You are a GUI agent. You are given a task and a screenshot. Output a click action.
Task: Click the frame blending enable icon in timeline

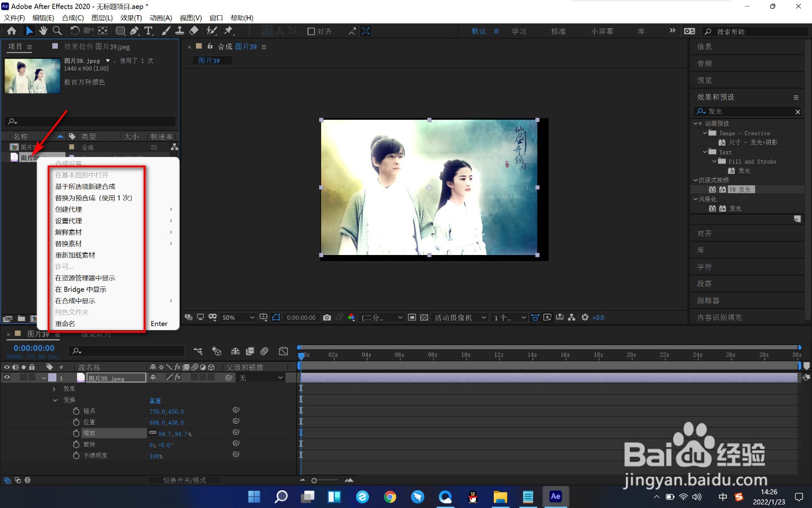(250, 351)
